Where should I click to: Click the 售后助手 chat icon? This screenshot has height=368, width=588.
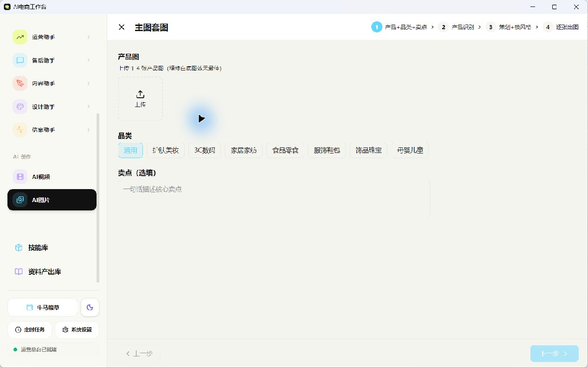pyautogui.click(x=20, y=60)
